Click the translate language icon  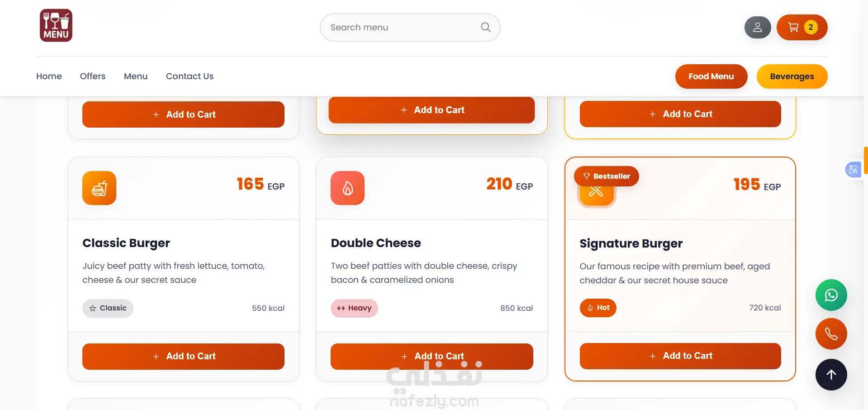pos(853,170)
